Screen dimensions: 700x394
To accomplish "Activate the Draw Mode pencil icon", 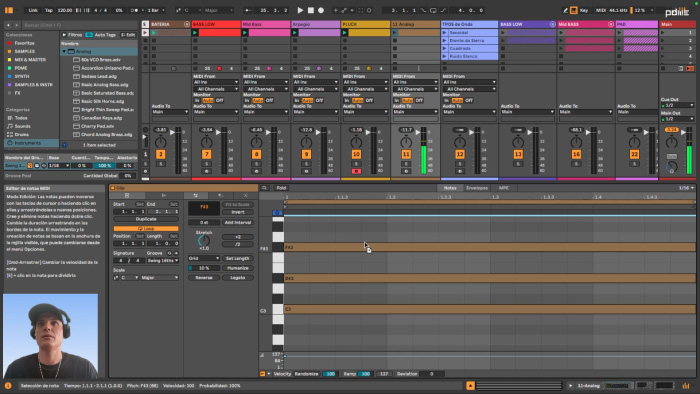I will point(565,10).
